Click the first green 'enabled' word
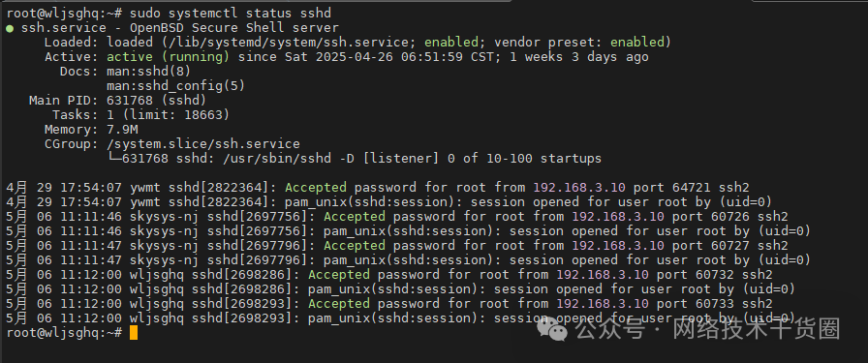This screenshot has width=868, height=363. pyautogui.click(x=451, y=42)
